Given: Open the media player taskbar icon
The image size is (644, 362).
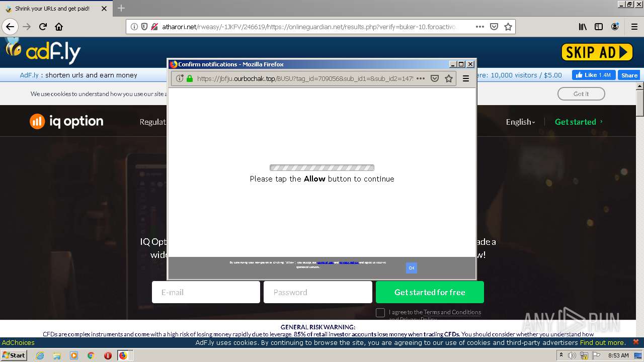Looking at the screenshot, I should tap(74, 355).
